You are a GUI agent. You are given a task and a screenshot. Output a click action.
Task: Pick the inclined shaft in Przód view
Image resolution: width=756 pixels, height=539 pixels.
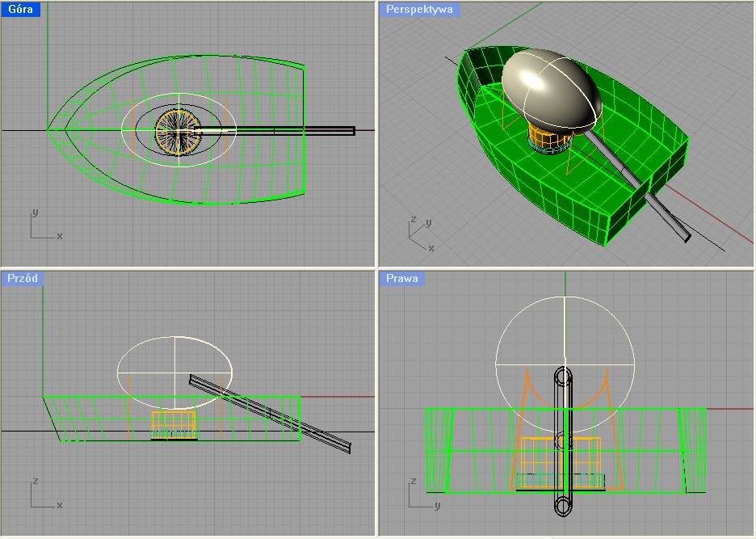pyautogui.click(x=270, y=414)
